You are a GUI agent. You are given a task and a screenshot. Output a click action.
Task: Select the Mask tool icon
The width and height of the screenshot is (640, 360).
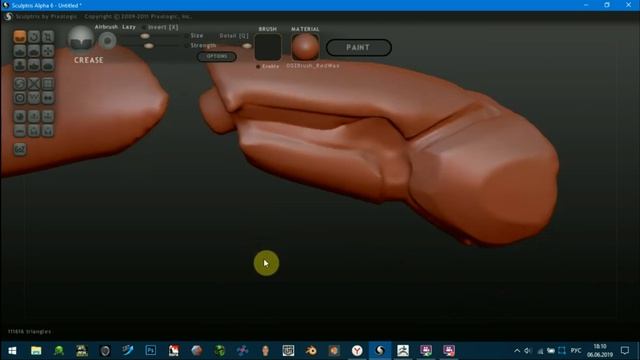[20, 98]
